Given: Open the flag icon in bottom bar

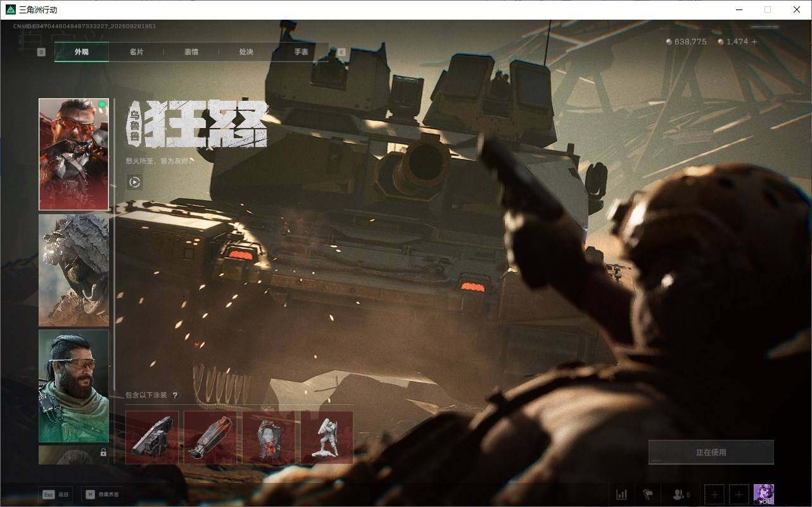Looking at the screenshot, I should pyautogui.click(x=648, y=494).
